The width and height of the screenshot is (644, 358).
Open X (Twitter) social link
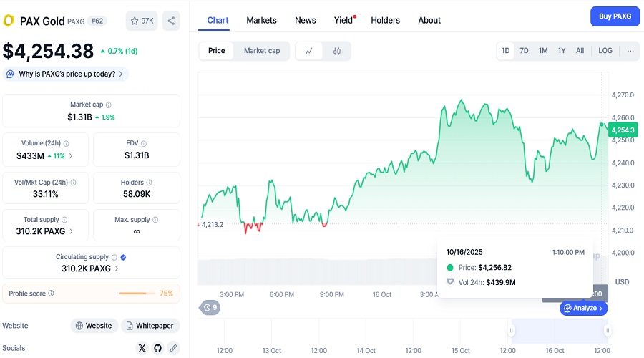[x=142, y=348]
